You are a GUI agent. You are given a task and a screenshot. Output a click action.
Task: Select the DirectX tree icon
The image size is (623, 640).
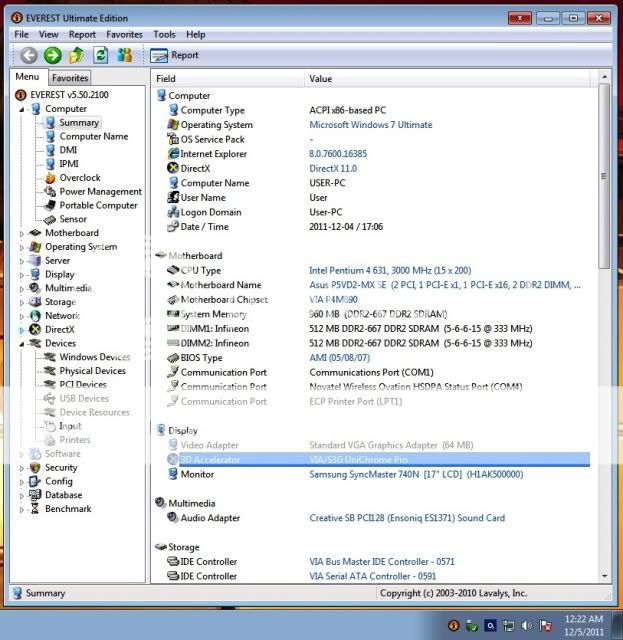(x=35, y=329)
